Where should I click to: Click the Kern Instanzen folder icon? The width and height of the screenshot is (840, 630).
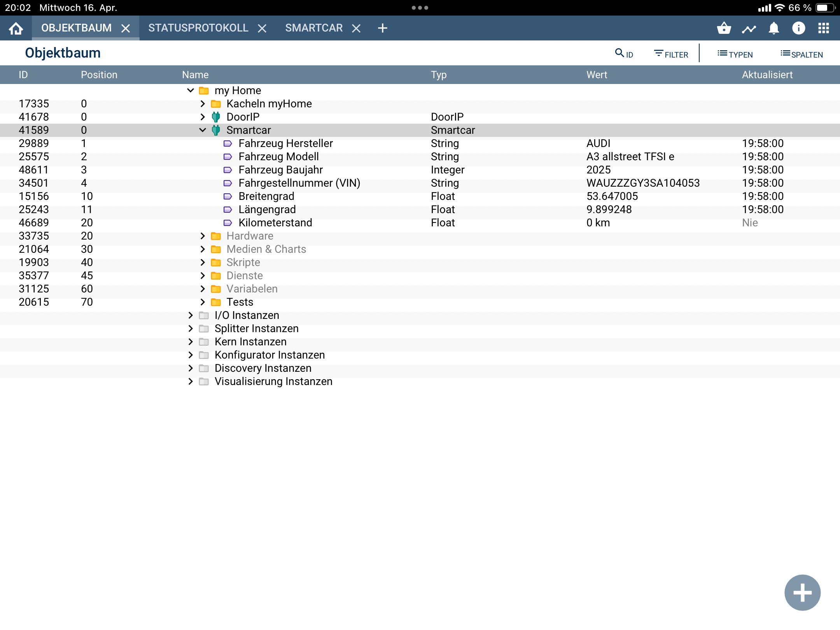point(204,342)
